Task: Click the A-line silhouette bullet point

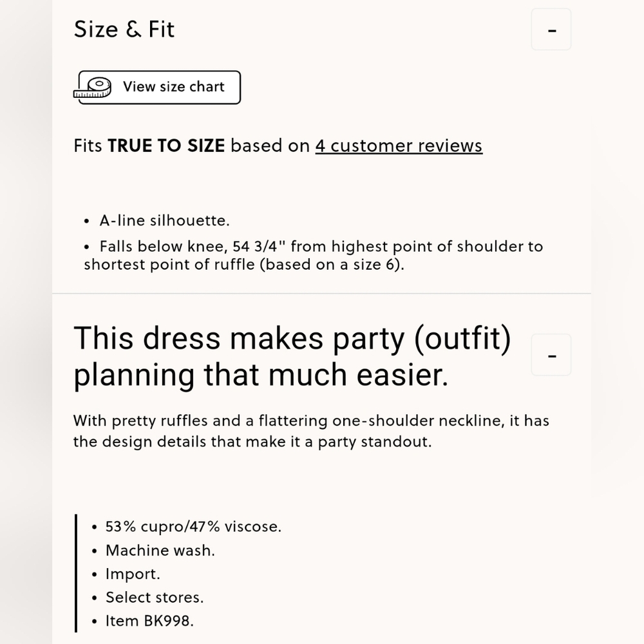Action: click(164, 220)
